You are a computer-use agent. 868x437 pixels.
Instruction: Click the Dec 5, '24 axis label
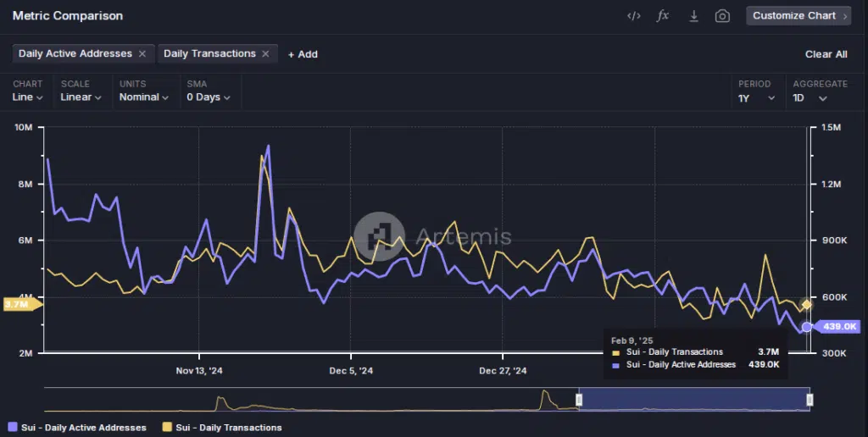click(351, 371)
